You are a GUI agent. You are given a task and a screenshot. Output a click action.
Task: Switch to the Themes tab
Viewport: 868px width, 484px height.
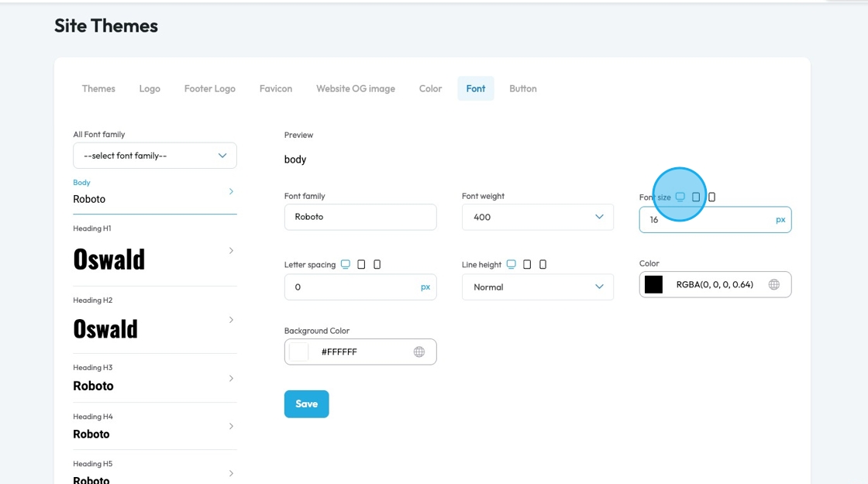point(98,88)
